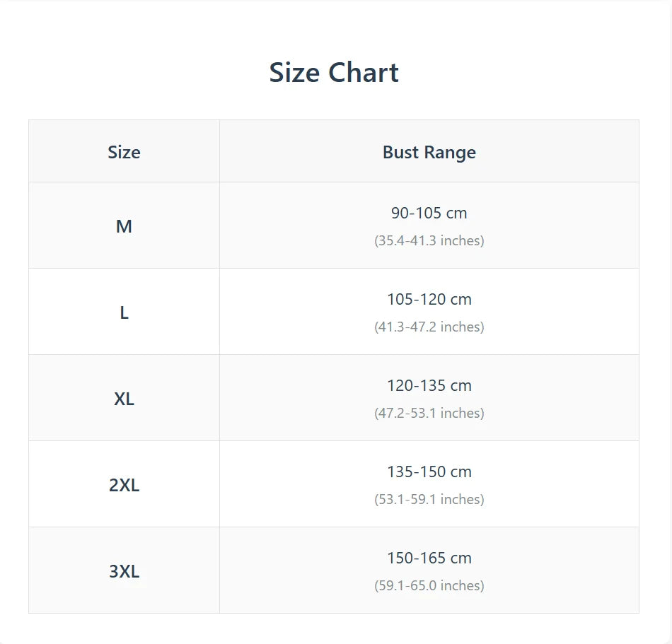
Task: Click the 'Size' column header
Action: click(x=124, y=152)
